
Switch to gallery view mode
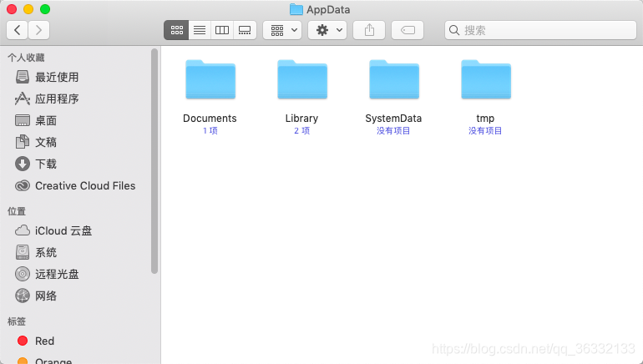pos(245,30)
